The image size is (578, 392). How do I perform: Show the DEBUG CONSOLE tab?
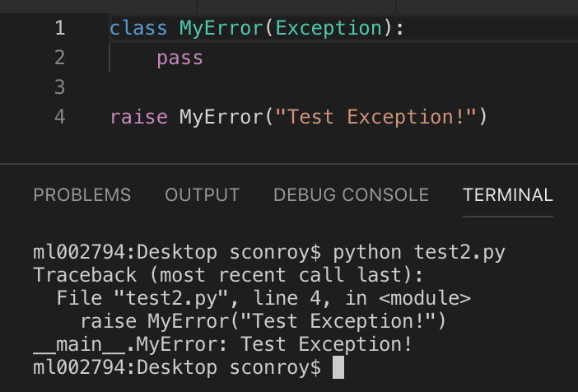351,194
